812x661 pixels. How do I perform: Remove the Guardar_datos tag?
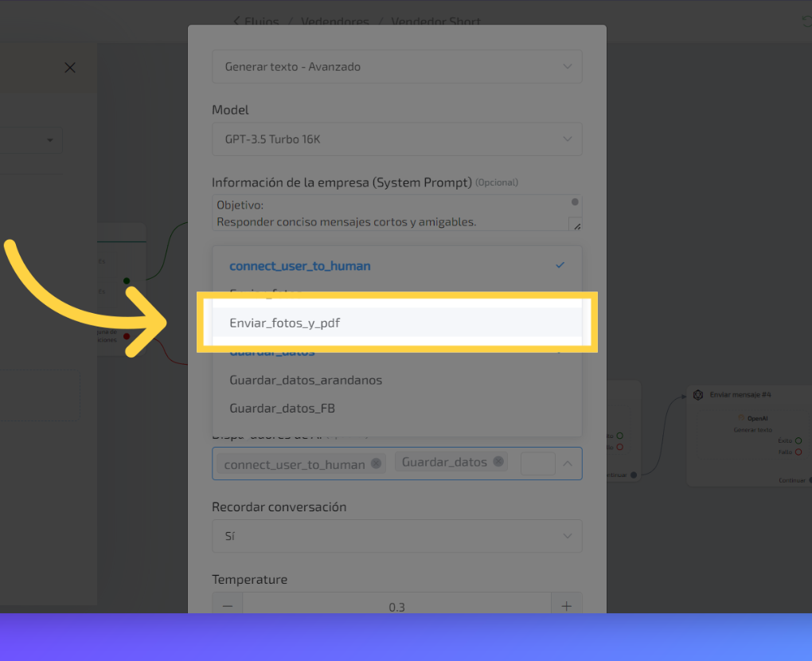tap(498, 462)
